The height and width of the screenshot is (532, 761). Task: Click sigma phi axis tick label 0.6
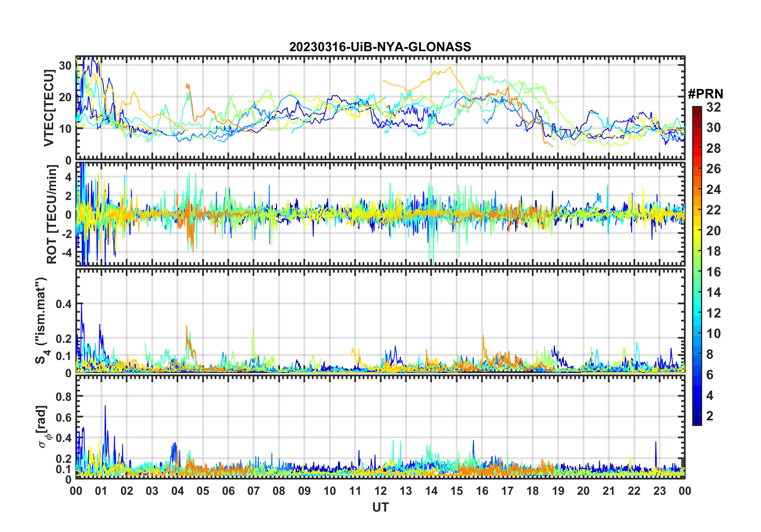(64, 417)
